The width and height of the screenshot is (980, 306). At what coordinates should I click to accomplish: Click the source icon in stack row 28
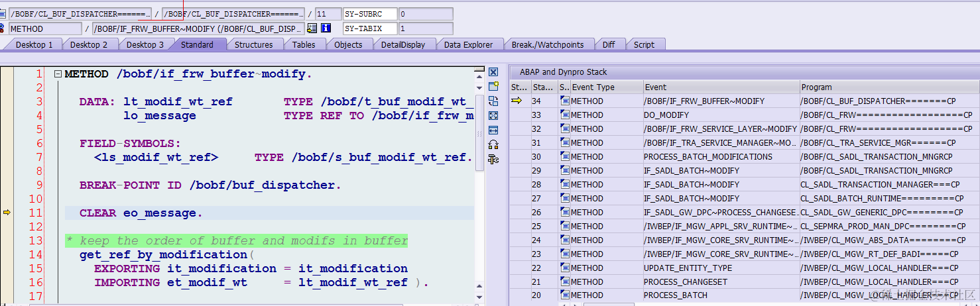coord(564,184)
